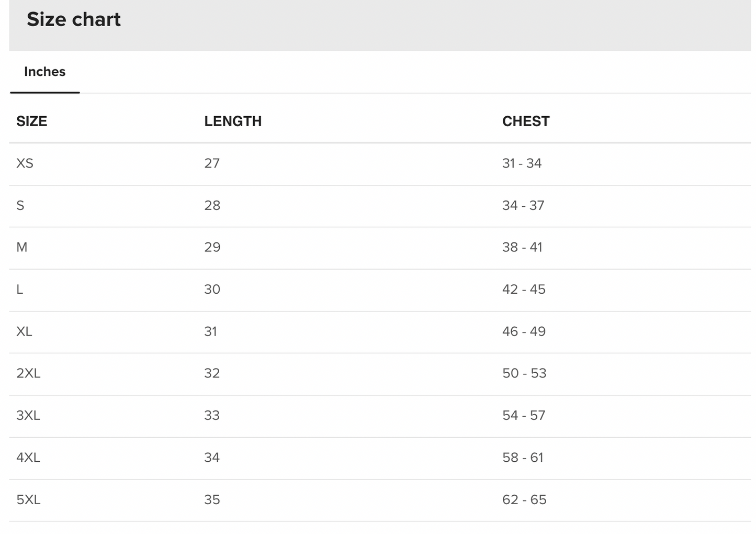Switch to the Inches tab
Viewport: 756px width, 534px height.
tap(44, 72)
